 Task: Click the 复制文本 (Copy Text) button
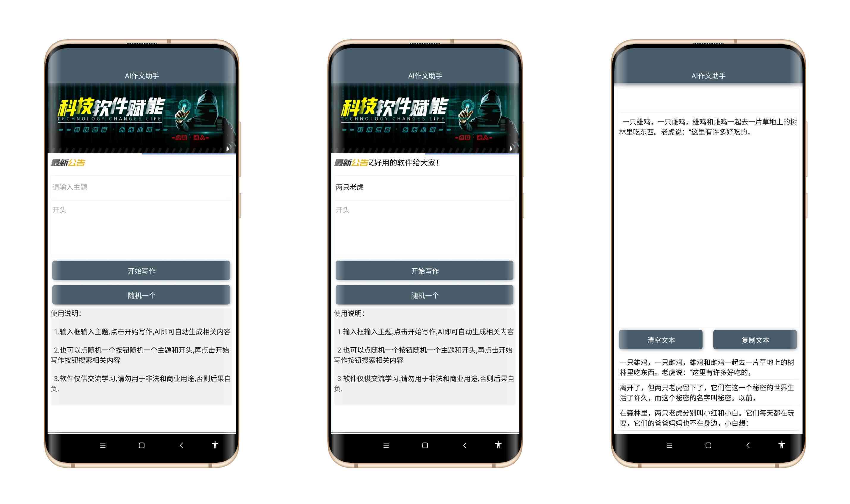pos(756,340)
